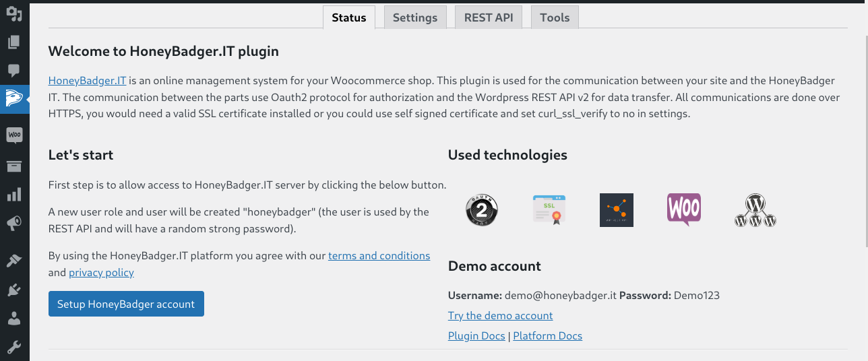The width and height of the screenshot is (868, 361).
Task: Open the Users sidebar icon
Action: tap(14, 319)
